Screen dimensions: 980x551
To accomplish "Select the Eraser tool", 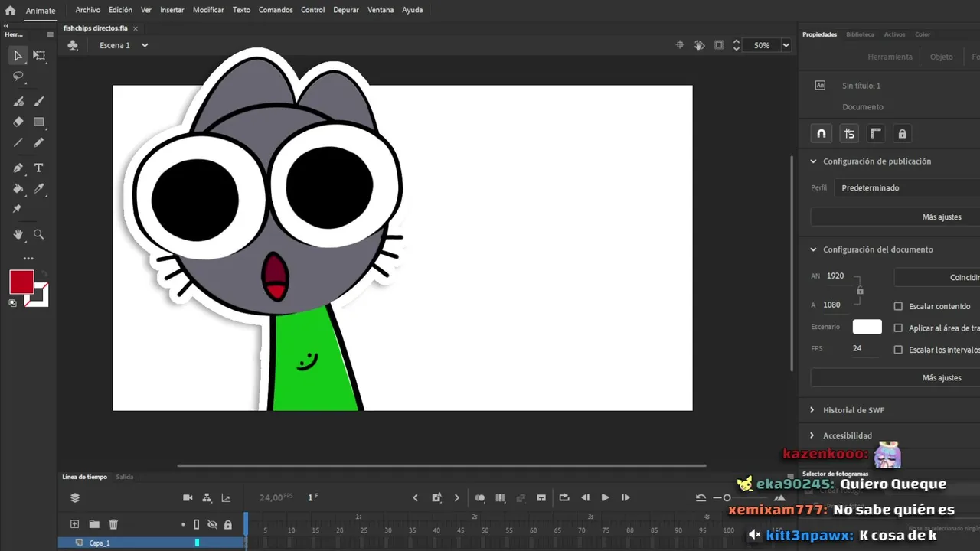I will pos(18,122).
